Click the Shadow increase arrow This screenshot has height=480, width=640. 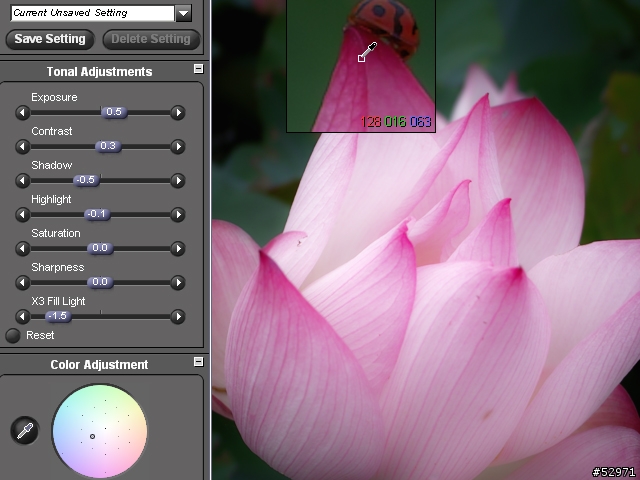tap(178, 180)
